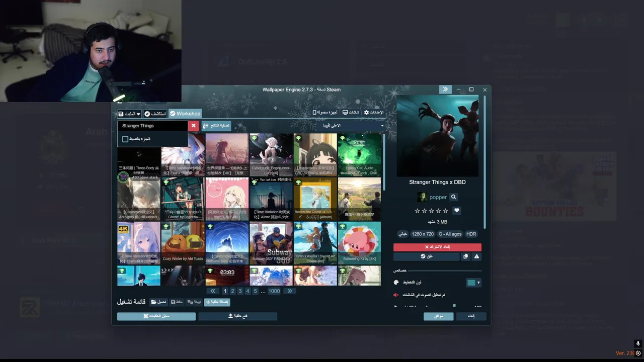Click Add wallpaper plus button
This screenshot has height=362, width=644.
click(x=217, y=302)
